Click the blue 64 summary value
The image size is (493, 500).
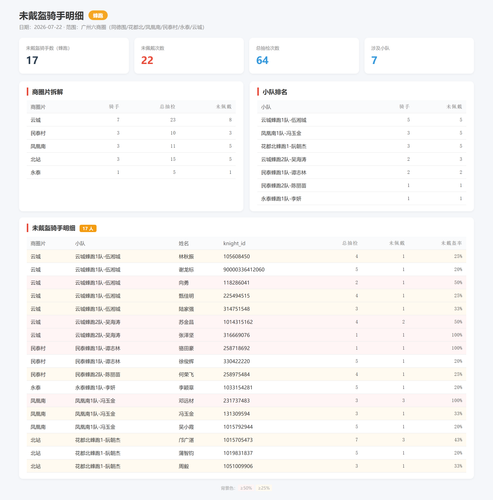(262, 60)
